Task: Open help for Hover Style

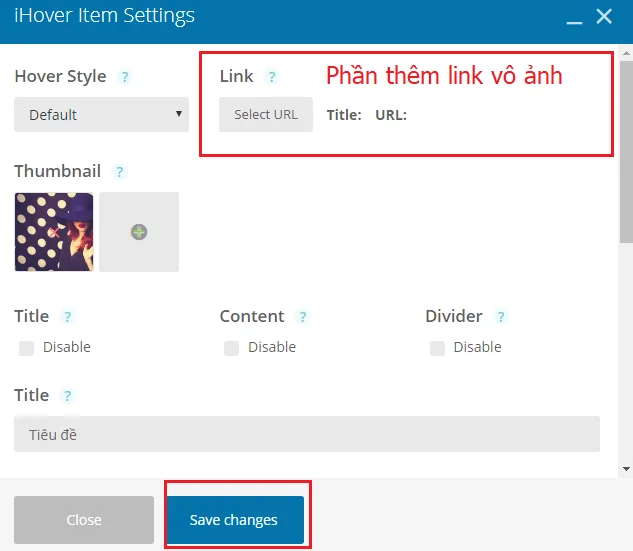Action: (125, 77)
